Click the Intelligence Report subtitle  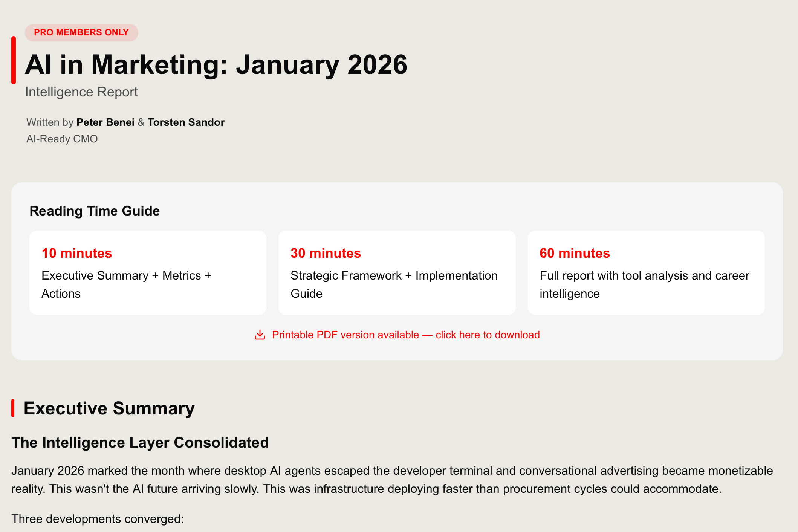[x=81, y=92]
